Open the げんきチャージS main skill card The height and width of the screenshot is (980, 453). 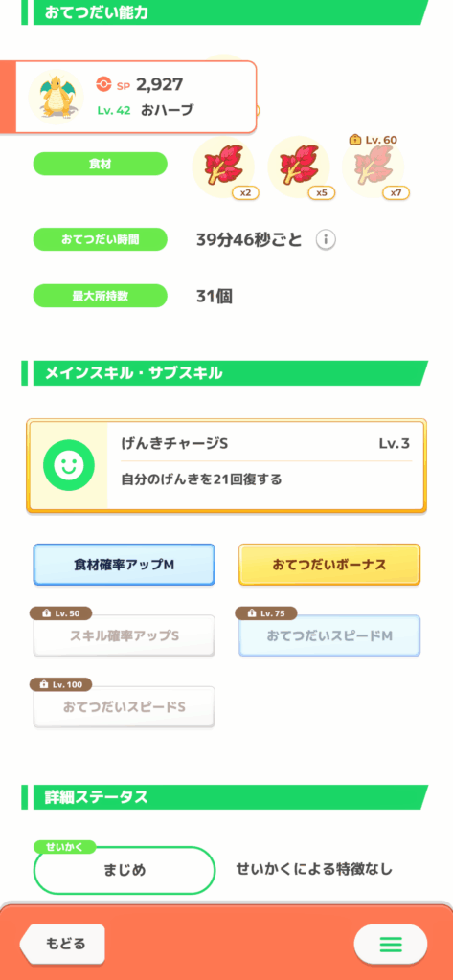point(226,466)
